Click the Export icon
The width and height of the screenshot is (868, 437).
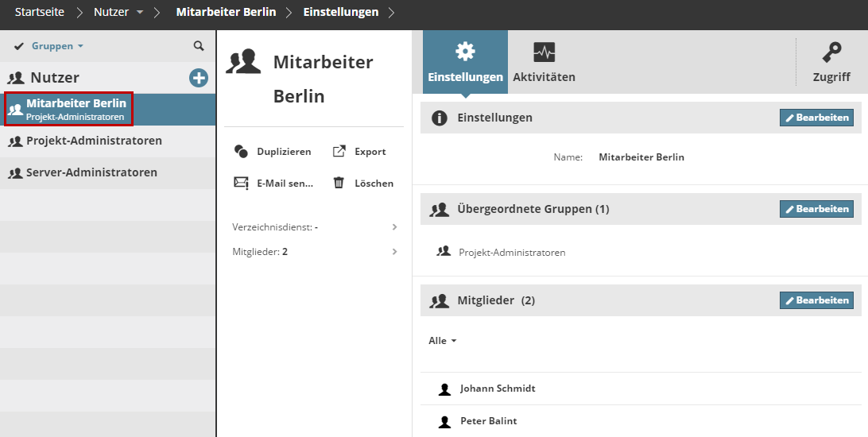339,152
